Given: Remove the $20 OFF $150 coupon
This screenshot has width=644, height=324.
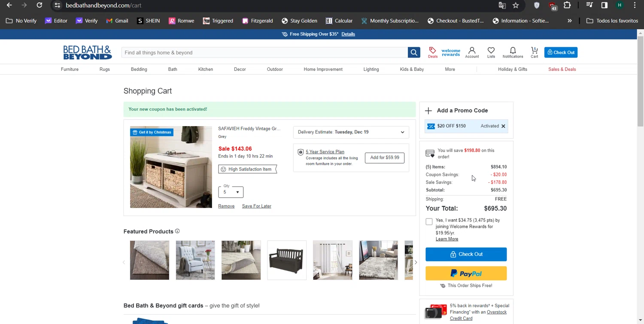Looking at the screenshot, I should [503, 126].
